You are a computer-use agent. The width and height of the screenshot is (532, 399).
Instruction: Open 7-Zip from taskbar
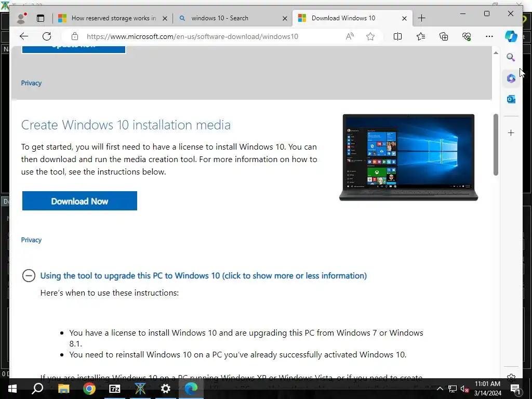click(x=115, y=389)
